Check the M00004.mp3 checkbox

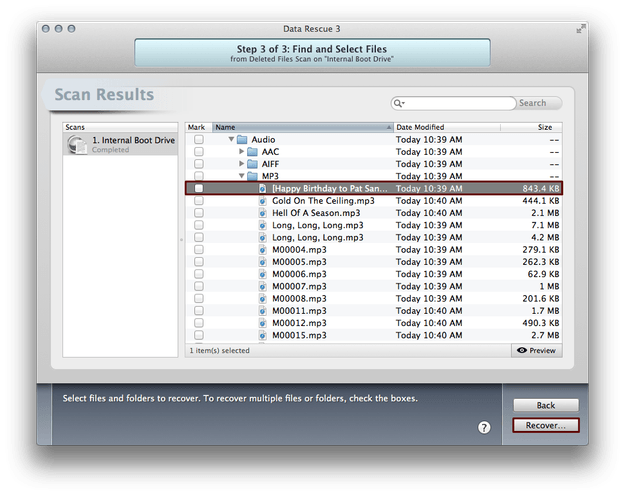(199, 250)
